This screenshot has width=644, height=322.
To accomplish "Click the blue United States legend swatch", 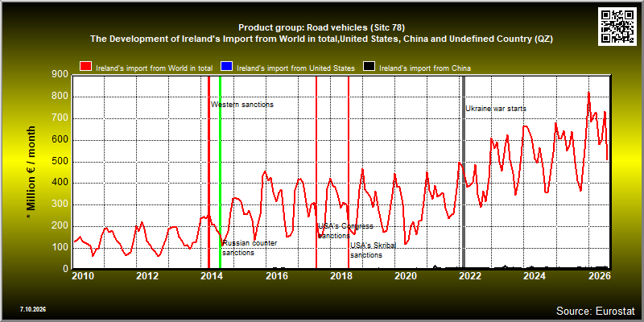I will [x=226, y=67].
